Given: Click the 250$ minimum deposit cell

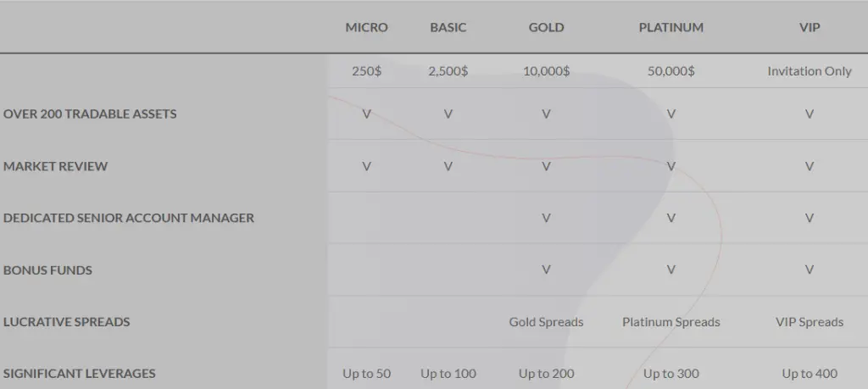Looking at the screenshot, I should (366, 71).
